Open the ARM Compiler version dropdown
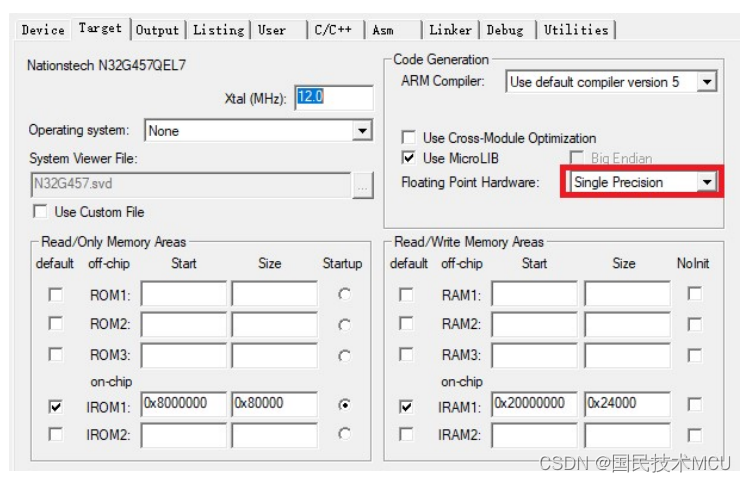Image resolution: width=746 pixels, height=482 pixels. tap(611, 82)
